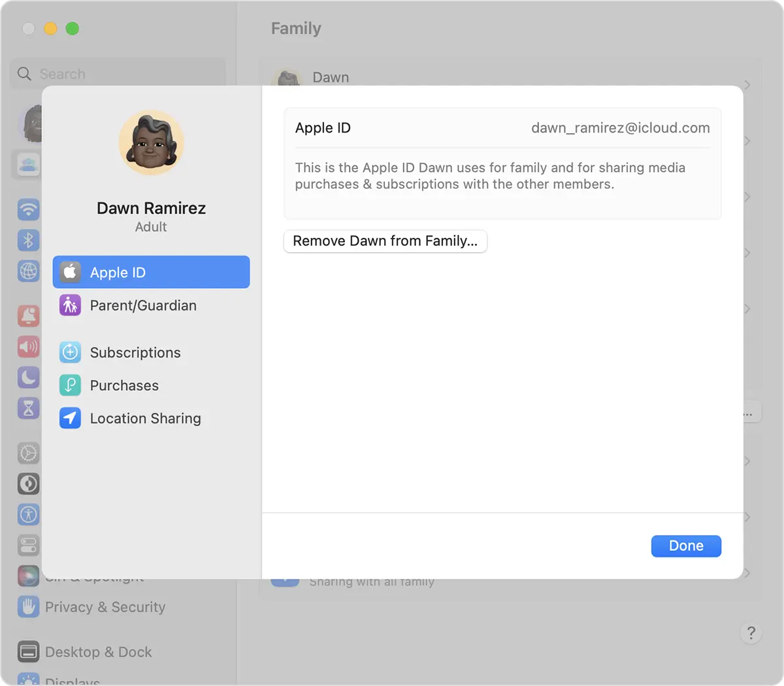Click the Search field in System Settings
The height and width of the screenshot is (686, 784).
(x=118, y=74)
